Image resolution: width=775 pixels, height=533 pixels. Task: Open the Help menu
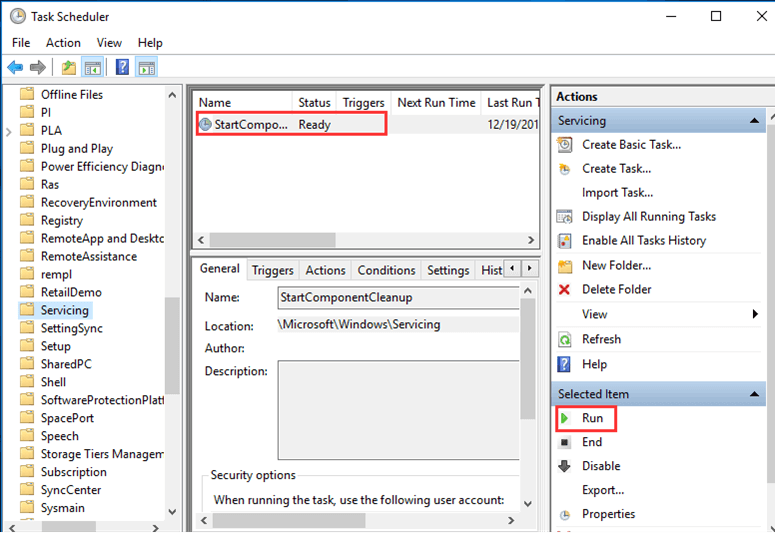pos(150,43)
